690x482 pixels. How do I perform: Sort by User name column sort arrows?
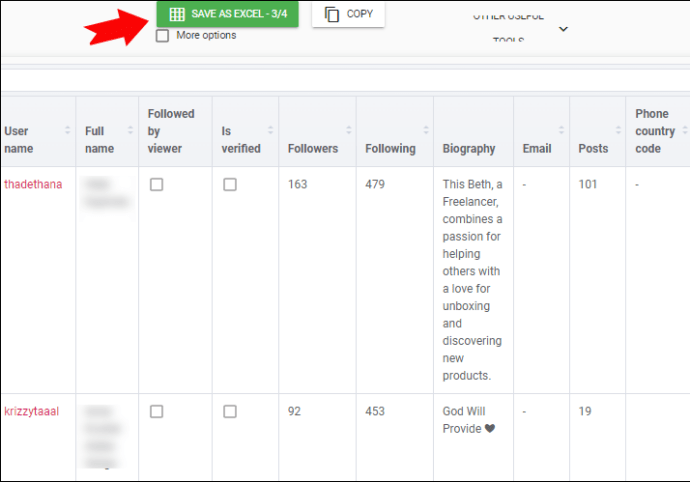[67, 131]
